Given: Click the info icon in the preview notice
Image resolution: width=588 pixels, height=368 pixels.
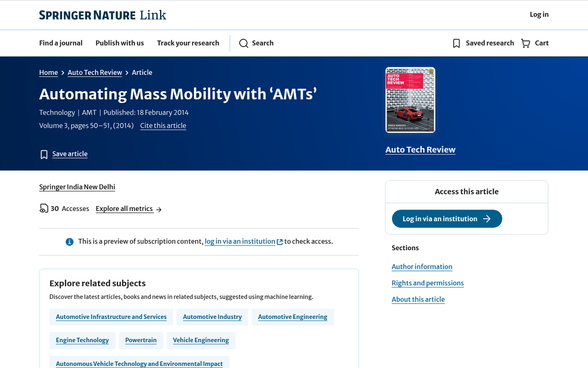Looking at the screenshot, I should (x=69, y=241).
